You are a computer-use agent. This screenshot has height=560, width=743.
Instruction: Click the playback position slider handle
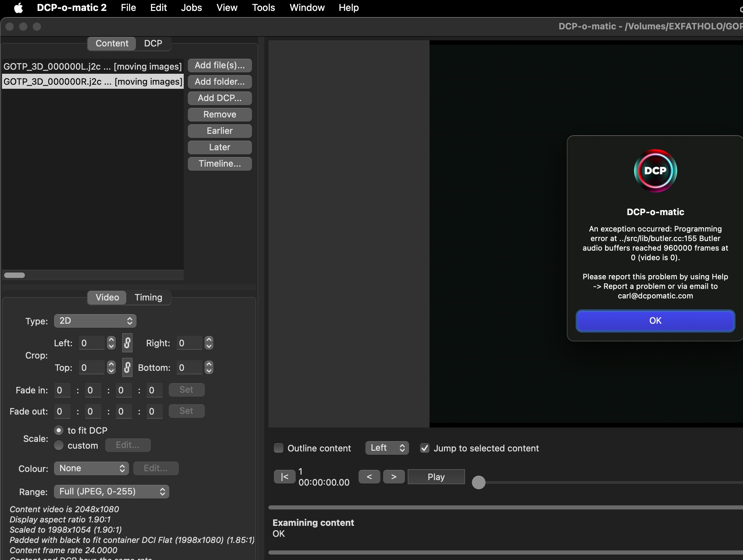point(478,482)
